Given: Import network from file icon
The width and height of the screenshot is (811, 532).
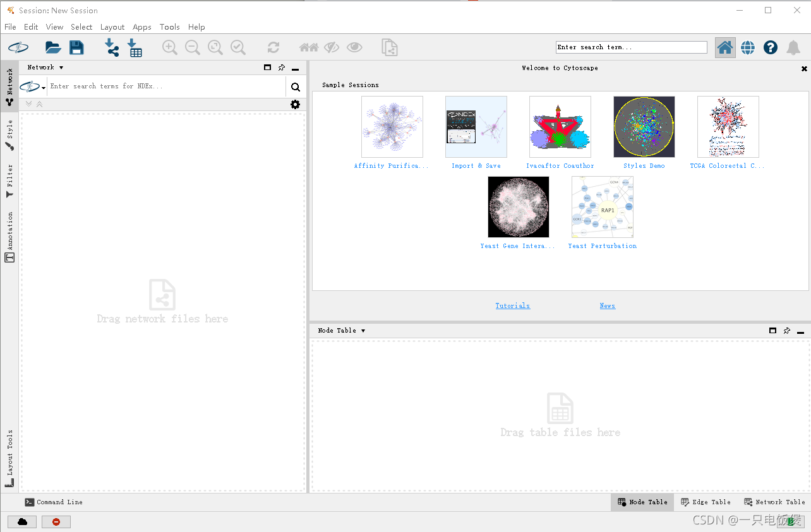Looking at the screenshot, I should 112,47.
